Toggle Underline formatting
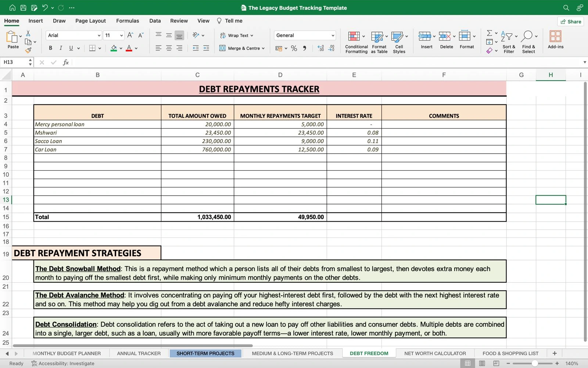Viewport: 588px width, 368px height. tap(71, 48)
